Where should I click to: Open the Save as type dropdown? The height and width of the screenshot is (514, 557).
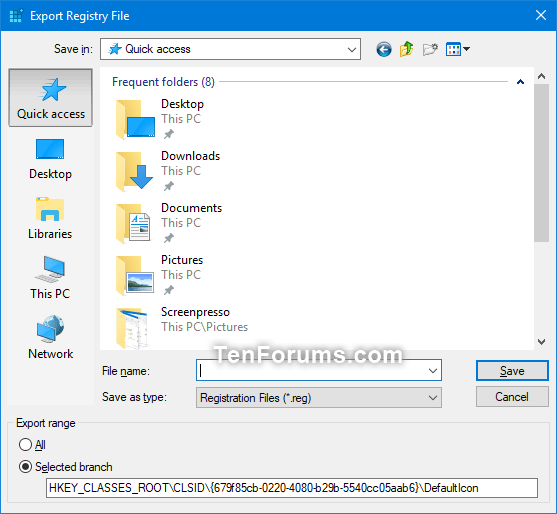tap(433, 397)
